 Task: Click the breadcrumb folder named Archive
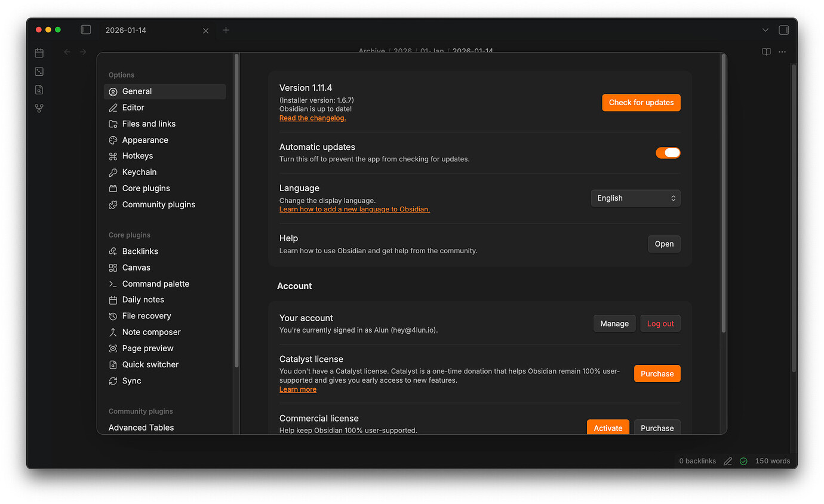pos(371,51)
